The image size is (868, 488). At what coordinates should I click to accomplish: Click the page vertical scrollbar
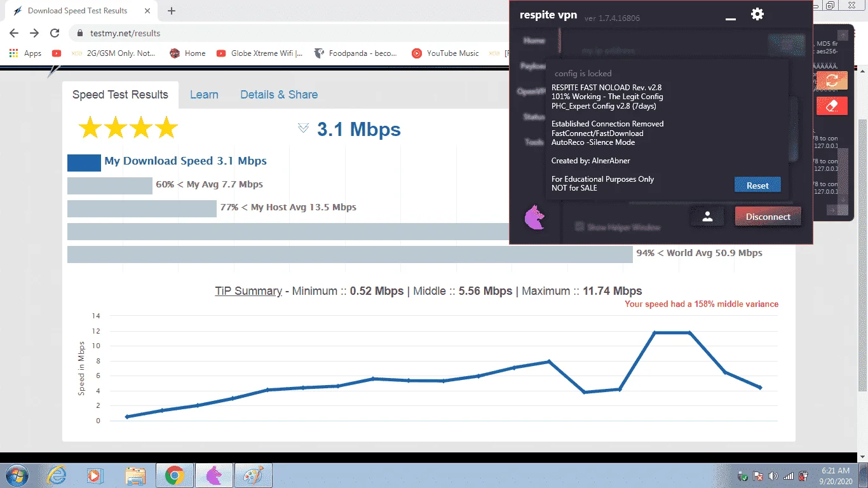862,254
